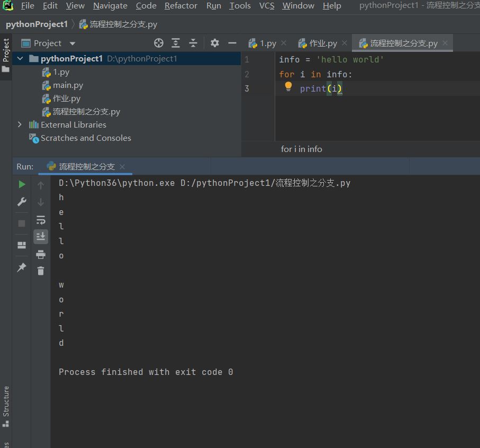Select Scratches and Consoles item
480x448 pixels.
[80, 138]
